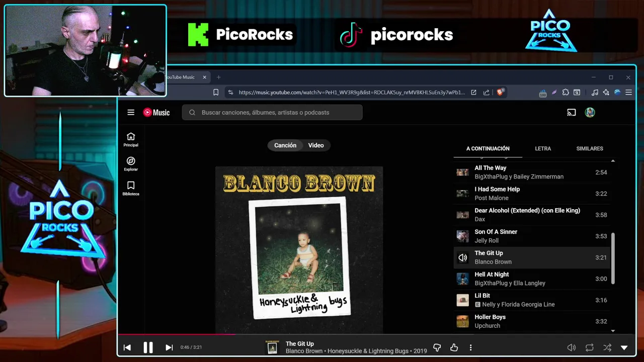
Task: Switch to Video mode
Action: [316, 145]
